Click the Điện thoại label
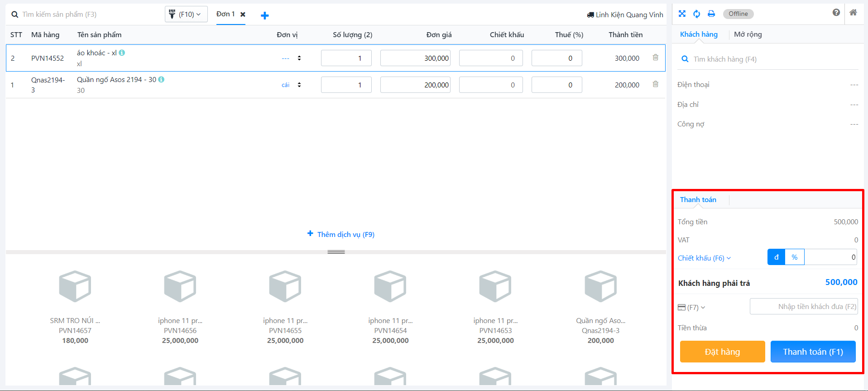 click(693, 85)
